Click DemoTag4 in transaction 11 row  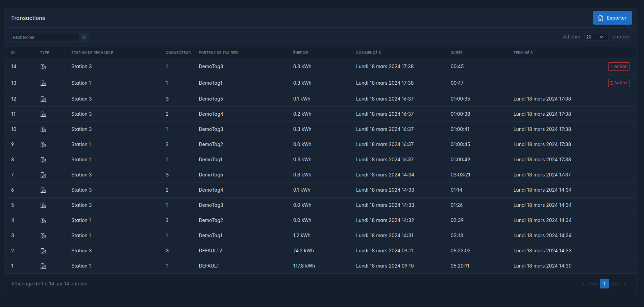(211, 114)
